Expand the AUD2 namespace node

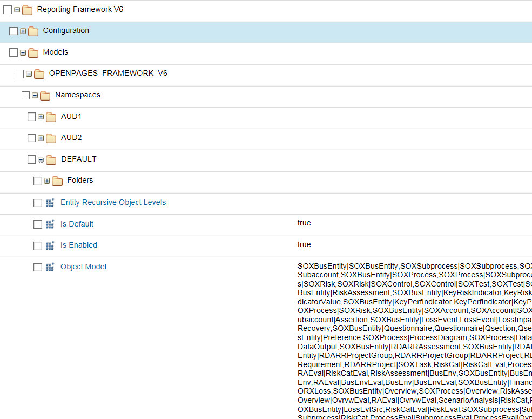[x=41, y=138]
